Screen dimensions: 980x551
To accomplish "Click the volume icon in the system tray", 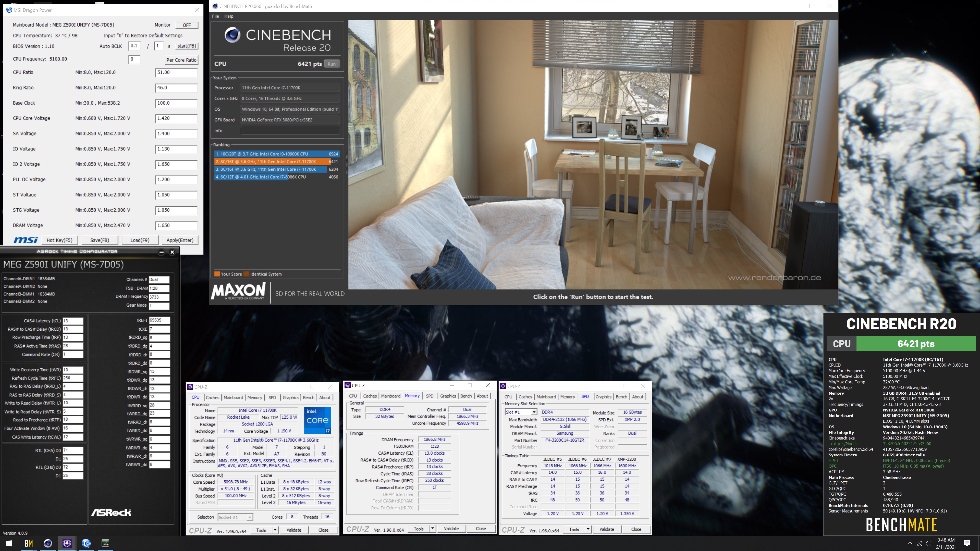I will pyautogui.click(x=928, y=543).
